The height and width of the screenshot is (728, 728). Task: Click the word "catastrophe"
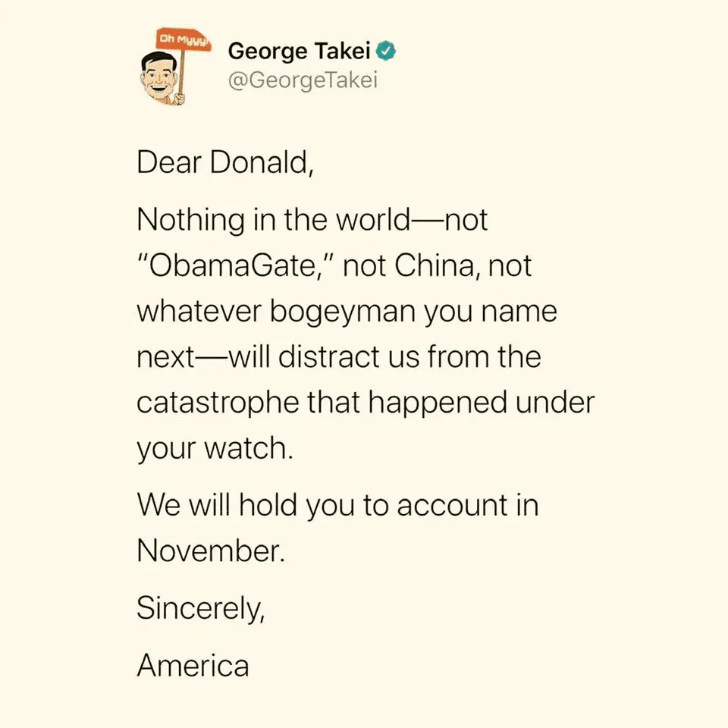tap(218, 403)
